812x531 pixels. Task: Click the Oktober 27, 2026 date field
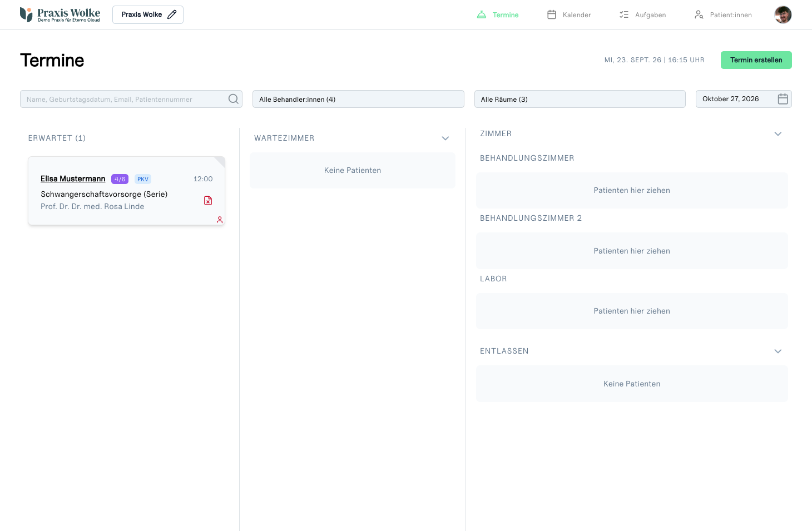click(744, 99)
